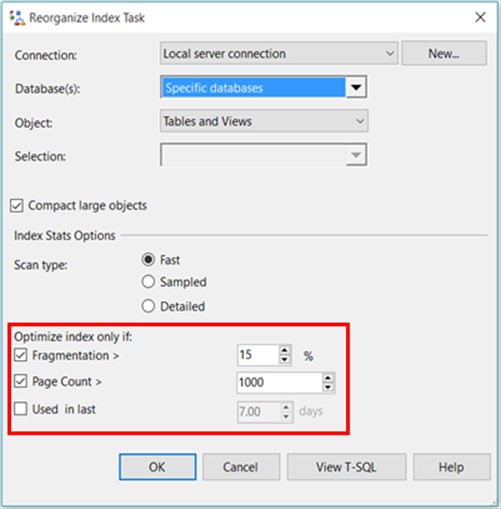This screenshot has height=509, width=501.
Task: Increase Page Count using up spinner
Action: (x=328, y=378)
